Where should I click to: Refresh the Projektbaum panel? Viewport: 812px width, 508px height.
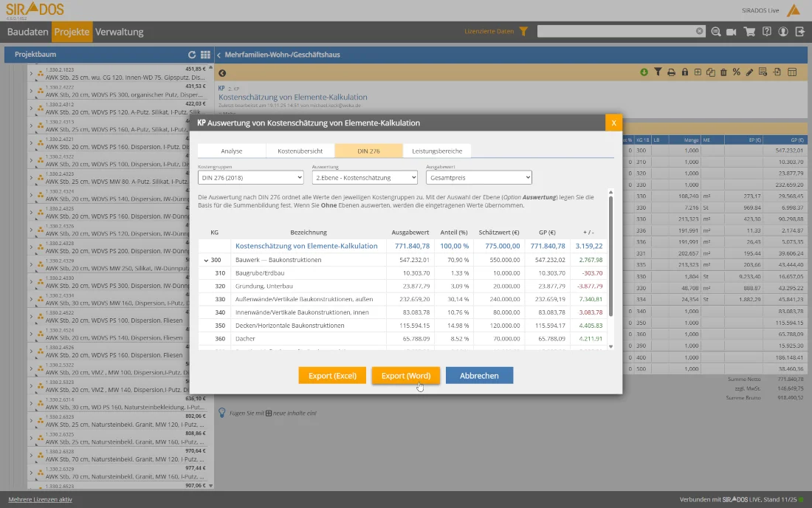(192, 55)
